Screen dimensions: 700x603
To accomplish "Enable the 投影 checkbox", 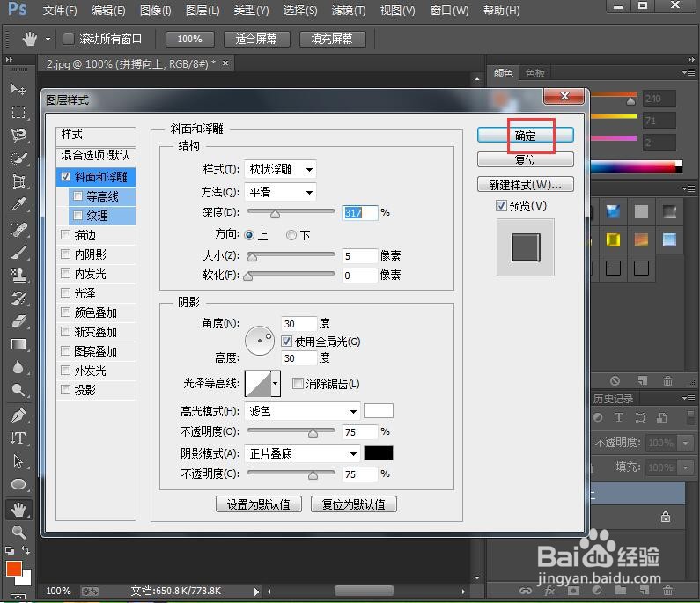I will pos(66,390).
